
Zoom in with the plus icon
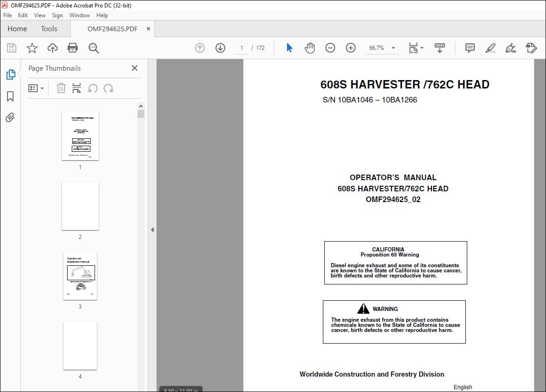coord(351,47)
